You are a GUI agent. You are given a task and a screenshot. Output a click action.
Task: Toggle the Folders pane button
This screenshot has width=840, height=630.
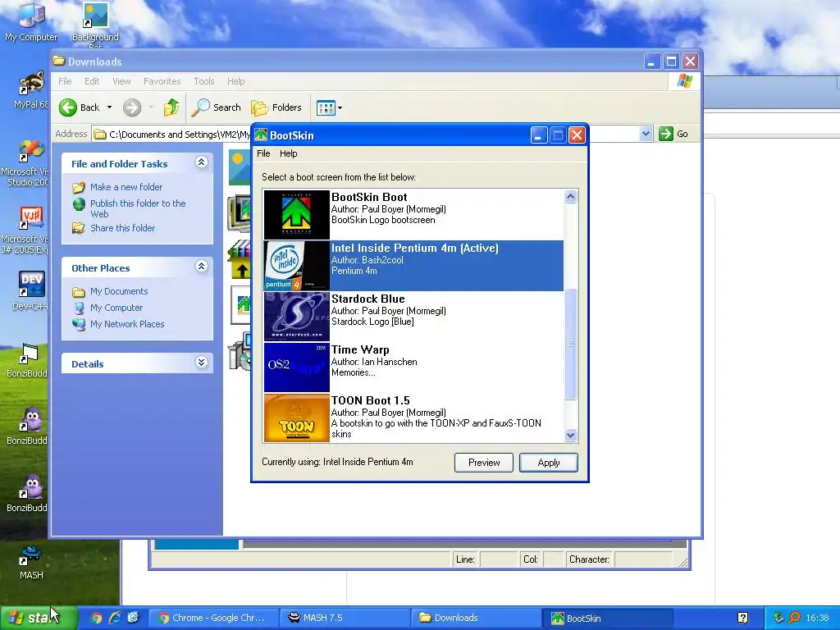tap(276, 107)
